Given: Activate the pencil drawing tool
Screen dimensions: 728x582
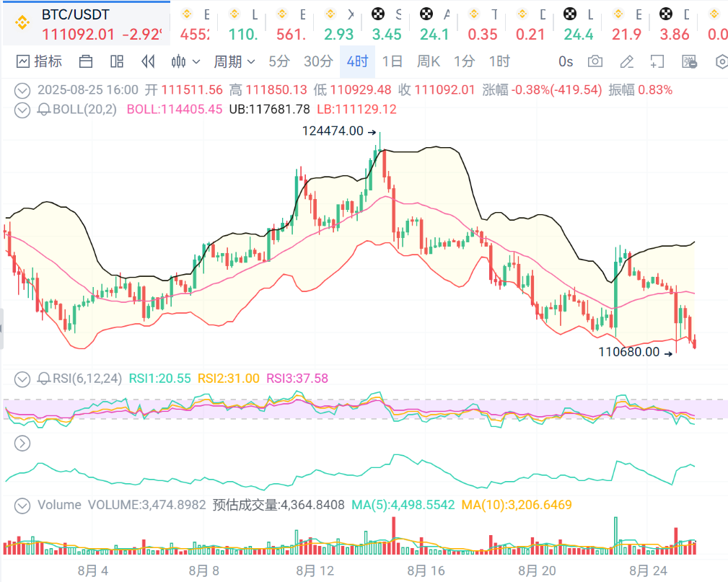Looking at the screenshot, I should [x=627, y=61].
